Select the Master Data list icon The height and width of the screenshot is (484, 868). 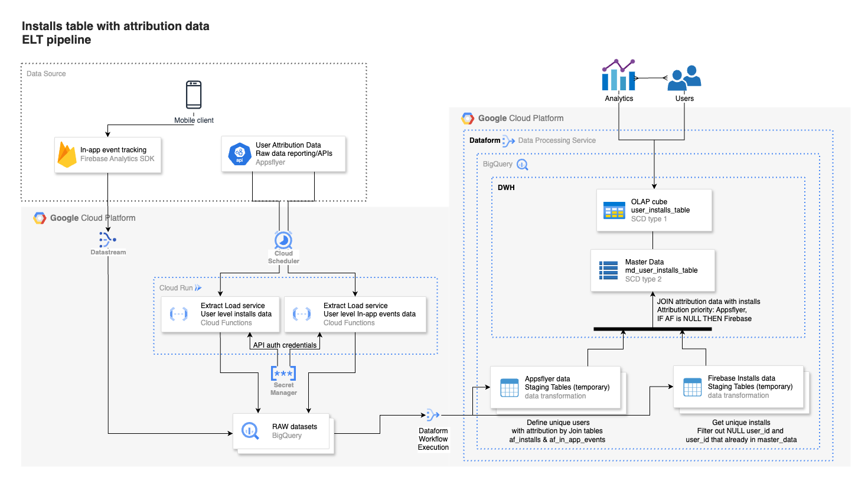608,270
